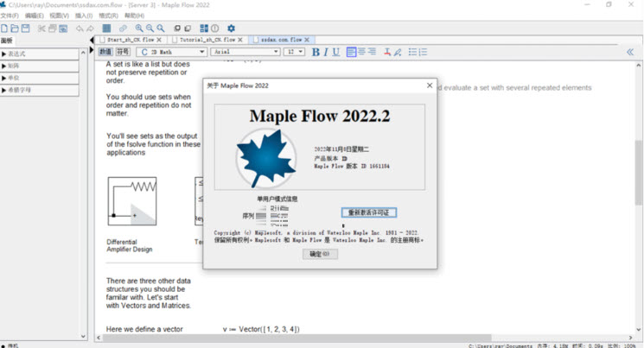Toggle underline formatting
644x348 pixels.
tap(337, 52)
